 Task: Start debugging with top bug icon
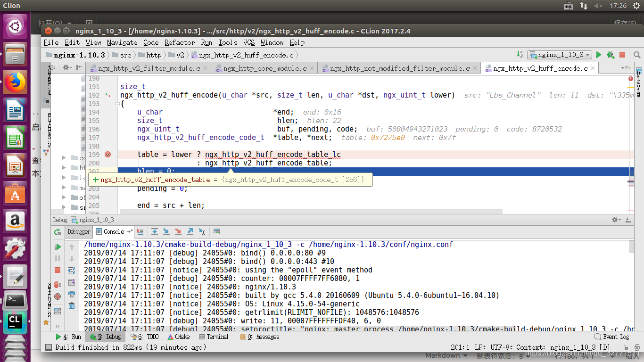click(x=611, y=55)
